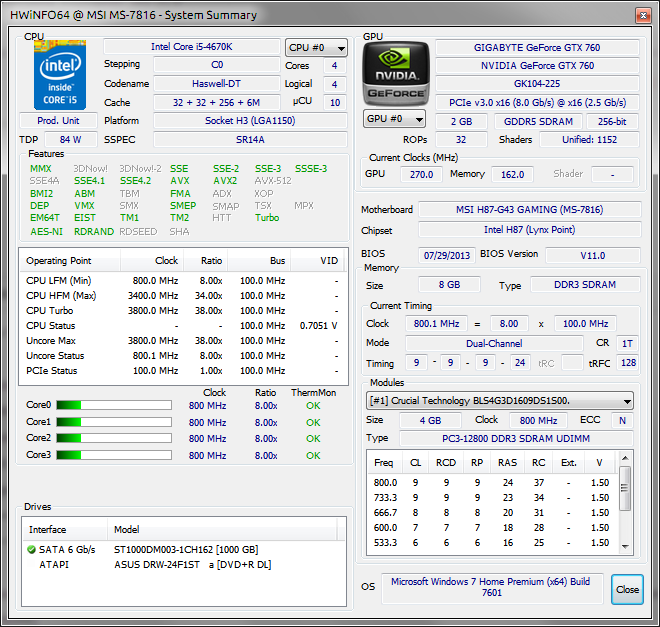
Task: Click the GIGABYTE GeForce GTX 760 field
Action: (536, 48)
